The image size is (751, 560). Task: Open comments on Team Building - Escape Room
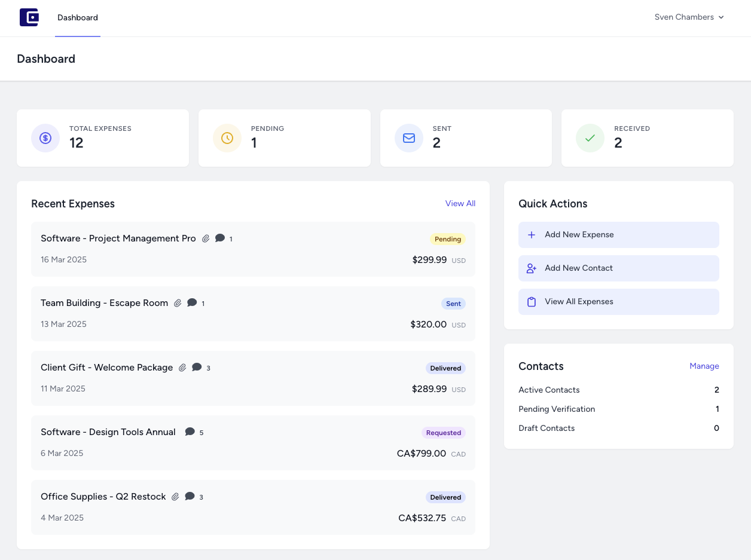tap(193, 303)
